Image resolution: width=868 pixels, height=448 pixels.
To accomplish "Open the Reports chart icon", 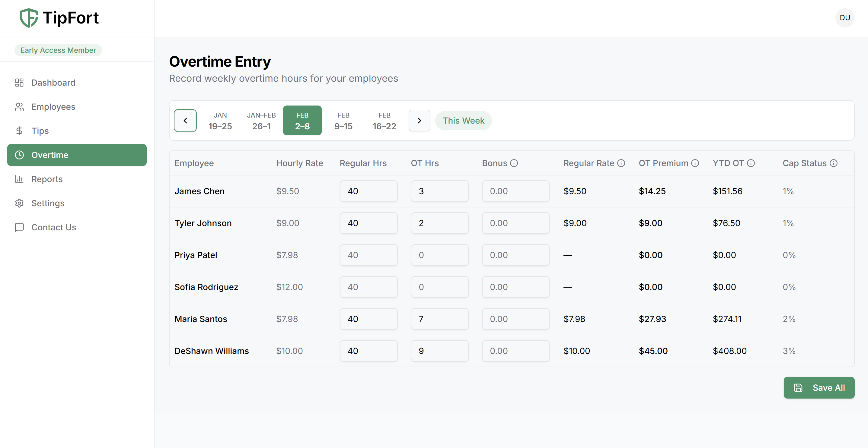I will click(19, 179).
